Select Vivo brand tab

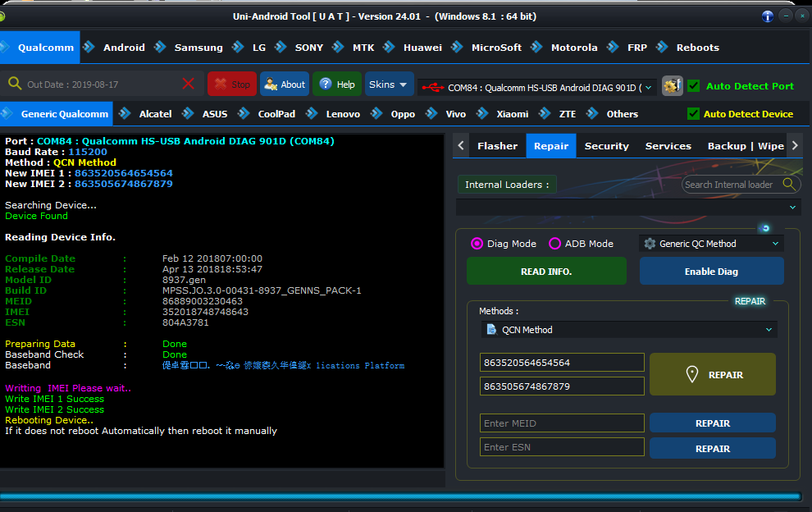[x=456, y=114]
